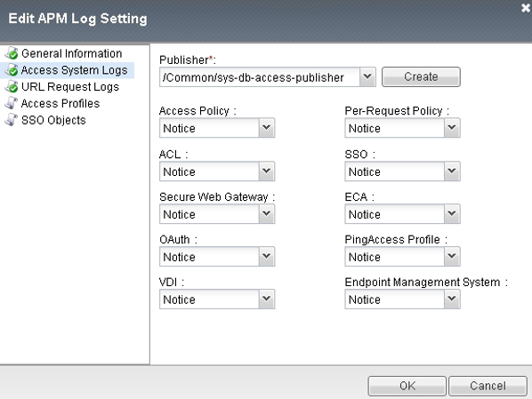Open the Per-Request Policy level dropdown
The height and width of the screenshot is (399, 532).
click(402, 128)
